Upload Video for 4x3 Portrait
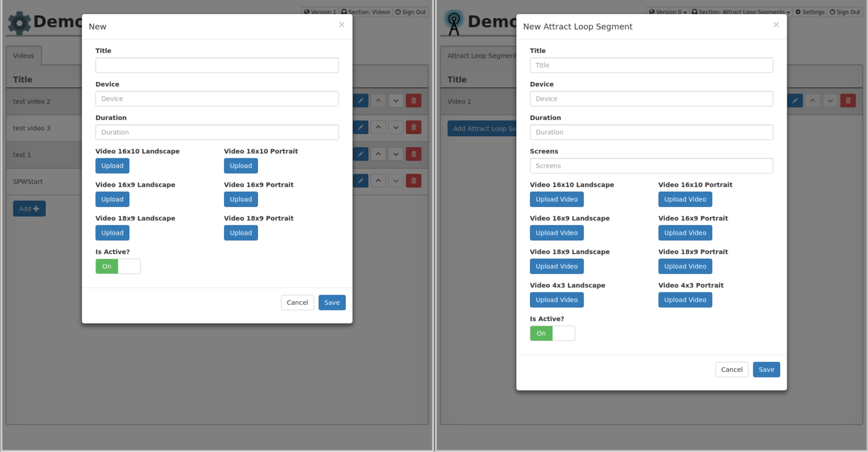The height and width of the screenshot is (452, 868). pyautogui.click(x=685, y=300)
